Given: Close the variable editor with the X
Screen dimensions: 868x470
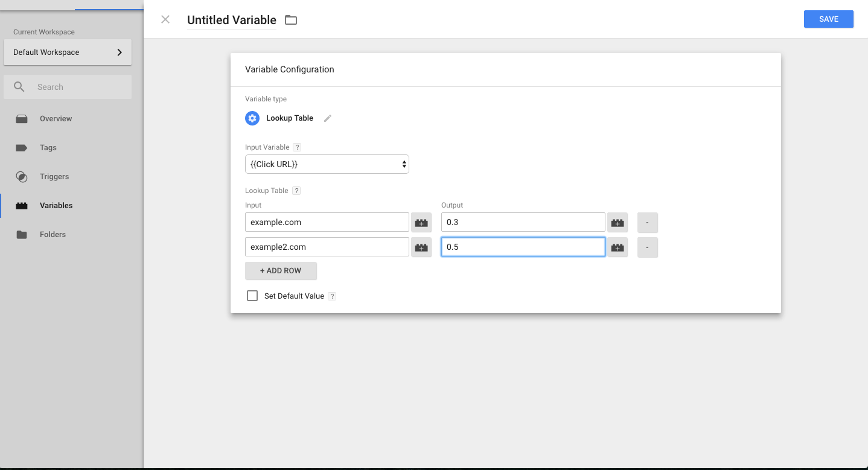Looking at the screenshot, I should (165, 19).
